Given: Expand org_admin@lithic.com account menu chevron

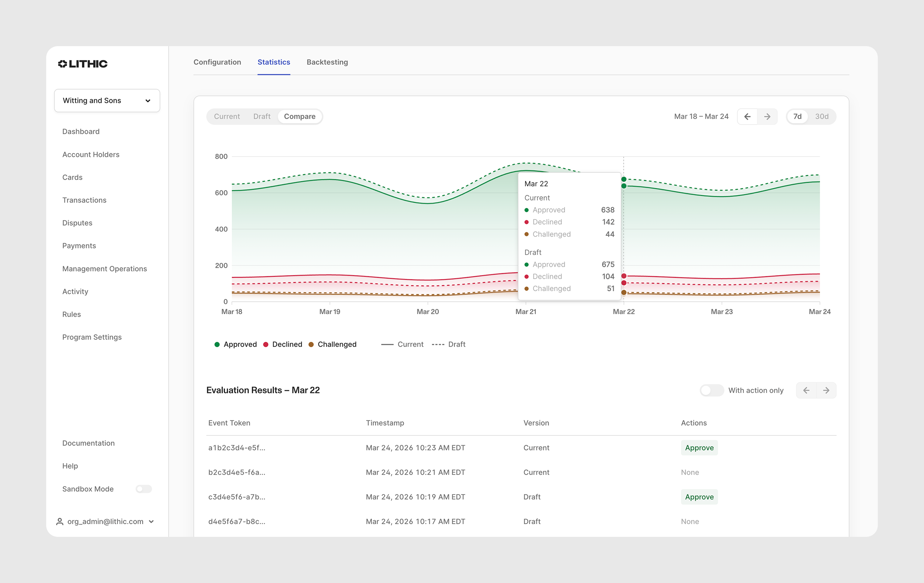Looking at the screenshot, I should pos(151,522).
